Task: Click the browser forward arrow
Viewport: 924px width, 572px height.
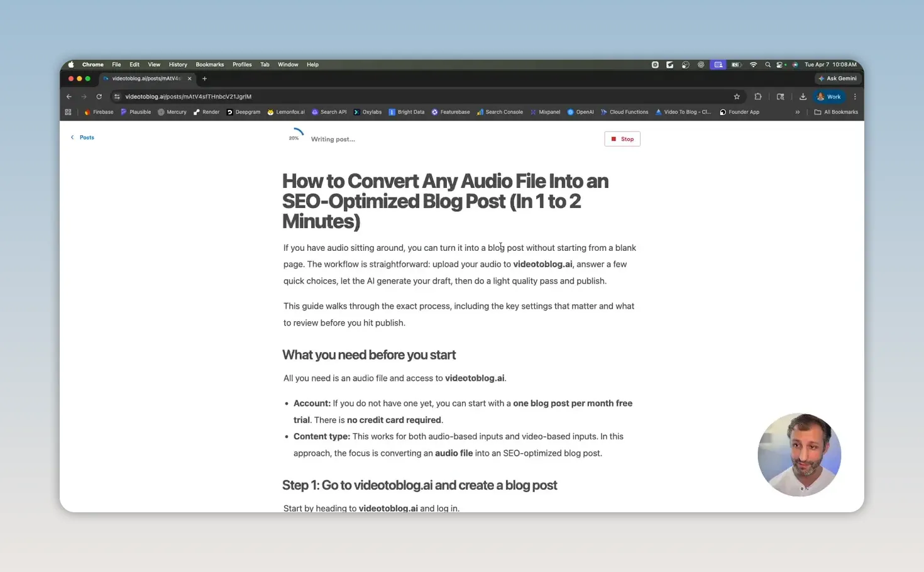Action: (x=84, y=96)
